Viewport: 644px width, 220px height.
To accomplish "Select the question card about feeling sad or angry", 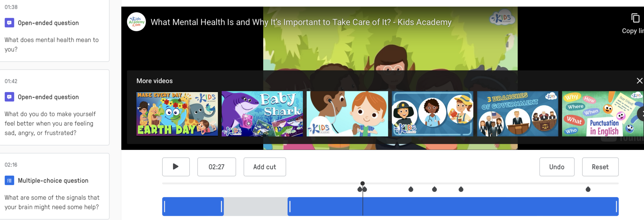I will 54,107.
